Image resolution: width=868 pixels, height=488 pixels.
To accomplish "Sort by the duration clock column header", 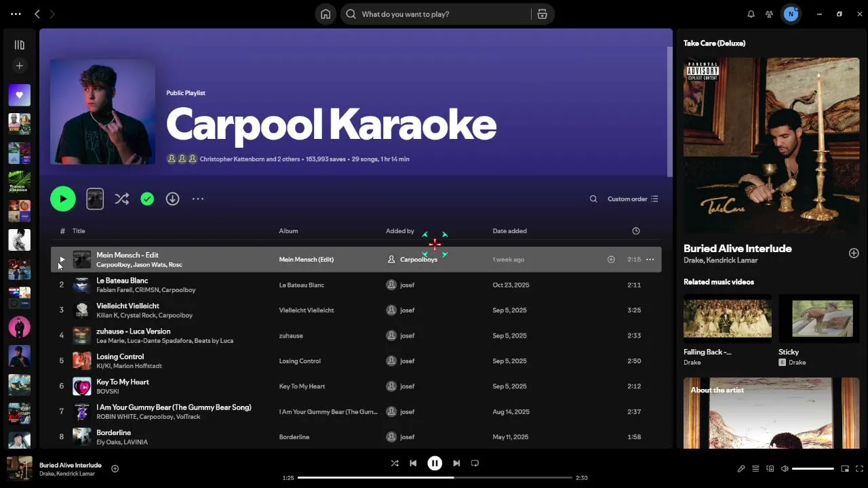I will 636,230.
